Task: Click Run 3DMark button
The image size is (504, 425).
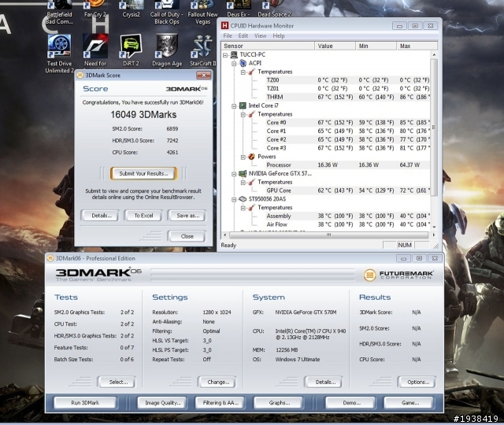Action: (85, 402)
